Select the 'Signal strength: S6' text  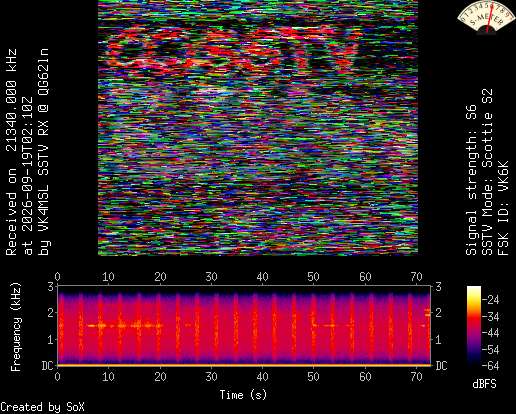tap(471, 180)
